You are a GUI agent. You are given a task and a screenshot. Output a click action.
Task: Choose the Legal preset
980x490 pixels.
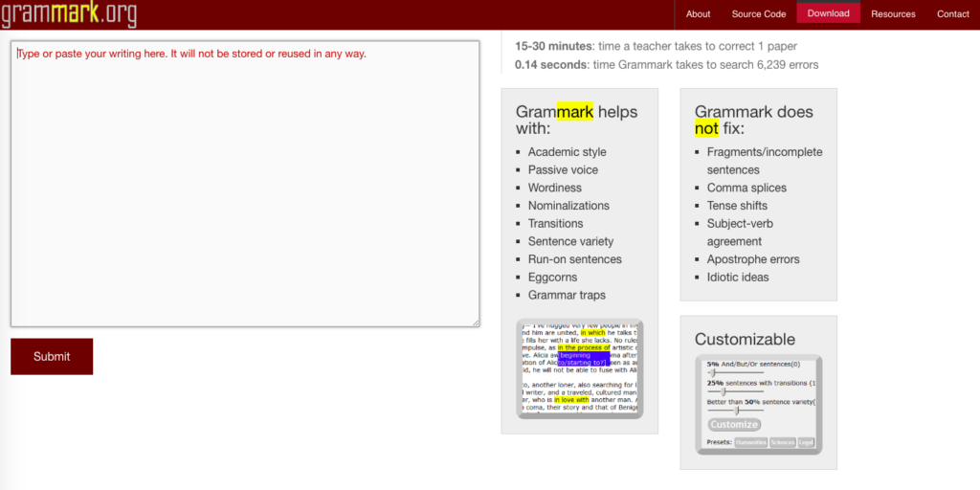point(806,442)
